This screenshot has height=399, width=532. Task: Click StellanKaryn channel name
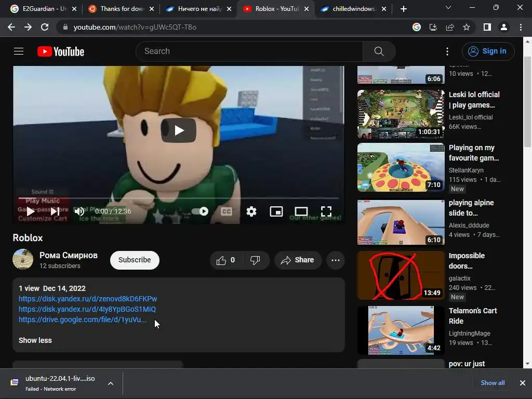click(466, 170)
